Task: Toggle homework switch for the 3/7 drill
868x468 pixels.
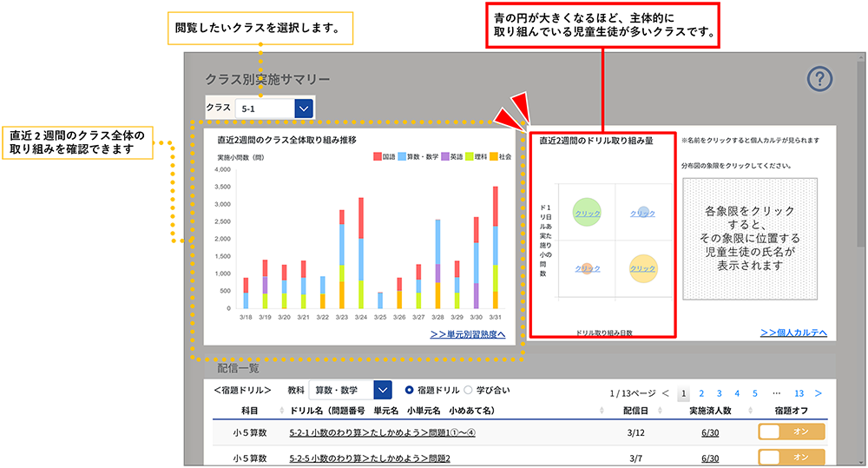Action: click(791, 457)
